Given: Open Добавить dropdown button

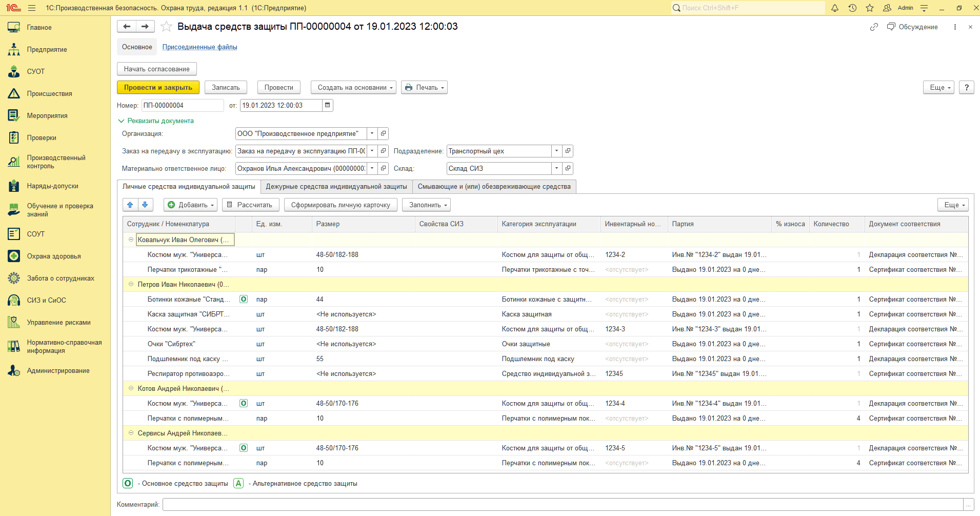Looking at the screenshot, I should 190,205.
